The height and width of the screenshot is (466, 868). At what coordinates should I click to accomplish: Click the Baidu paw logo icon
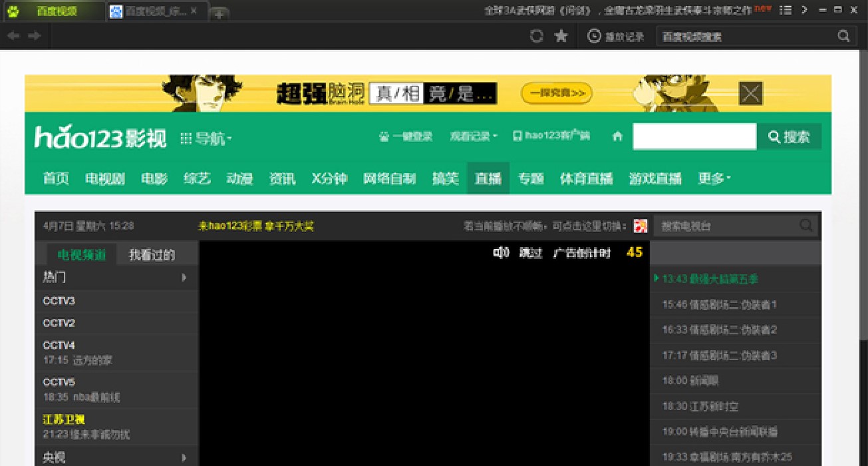[13, 11]
